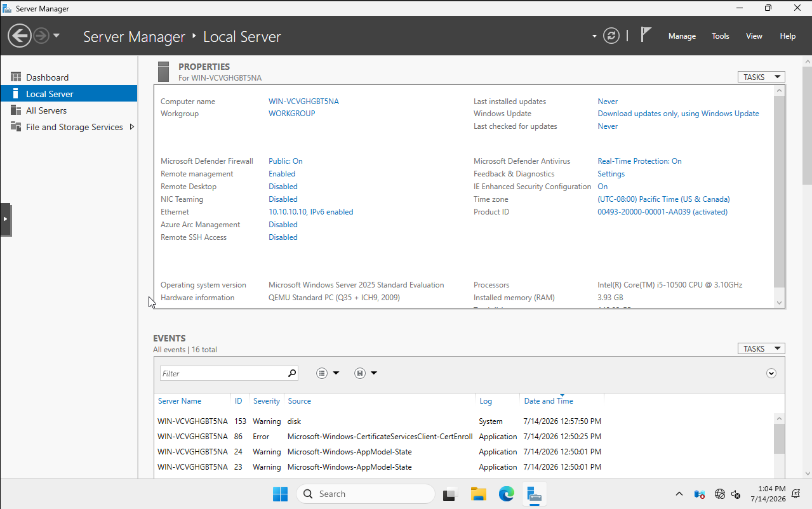
Task: Sort events by Severity column
Action: [x=267, y=401]
